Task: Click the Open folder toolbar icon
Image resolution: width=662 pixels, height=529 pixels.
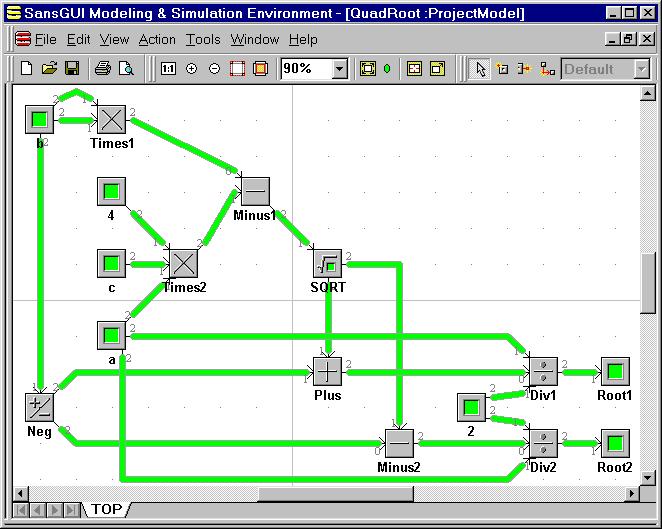Action: (49, 69)
